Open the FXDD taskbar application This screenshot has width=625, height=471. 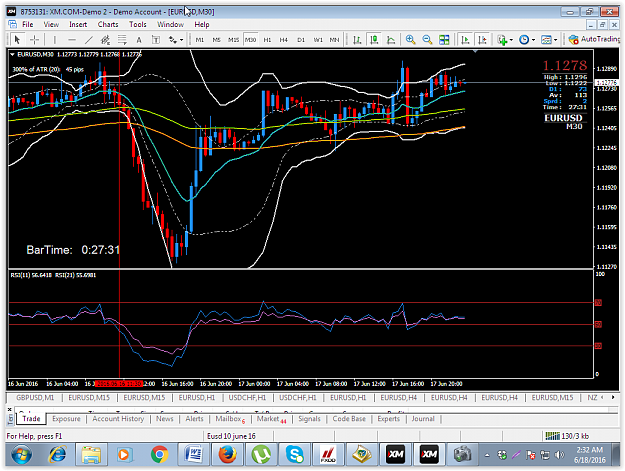(328, 454)
